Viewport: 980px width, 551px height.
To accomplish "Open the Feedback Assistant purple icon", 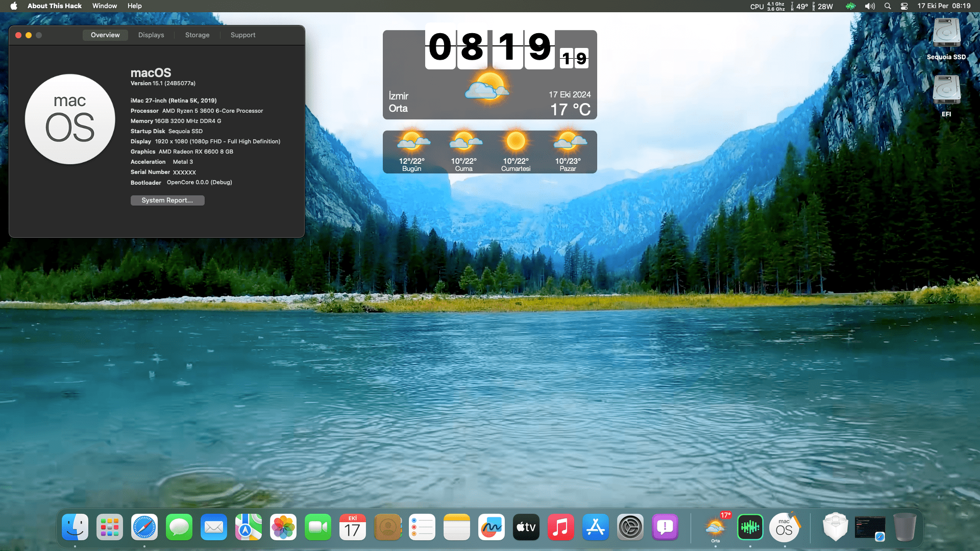I will 665,528.
